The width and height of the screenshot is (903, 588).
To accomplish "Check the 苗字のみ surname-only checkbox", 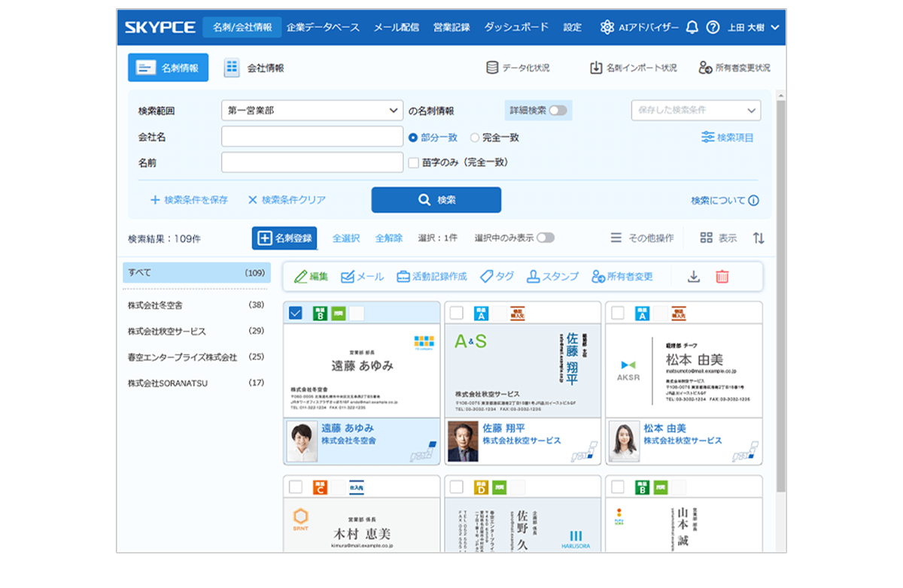I will click(x=413, y=162).
